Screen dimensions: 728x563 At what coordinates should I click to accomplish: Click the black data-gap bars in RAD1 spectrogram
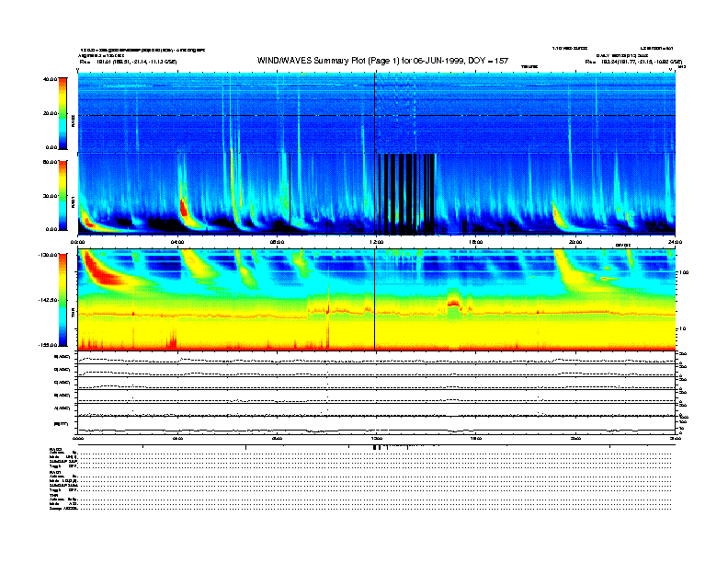pyautogui.click(x=406, y=193)
